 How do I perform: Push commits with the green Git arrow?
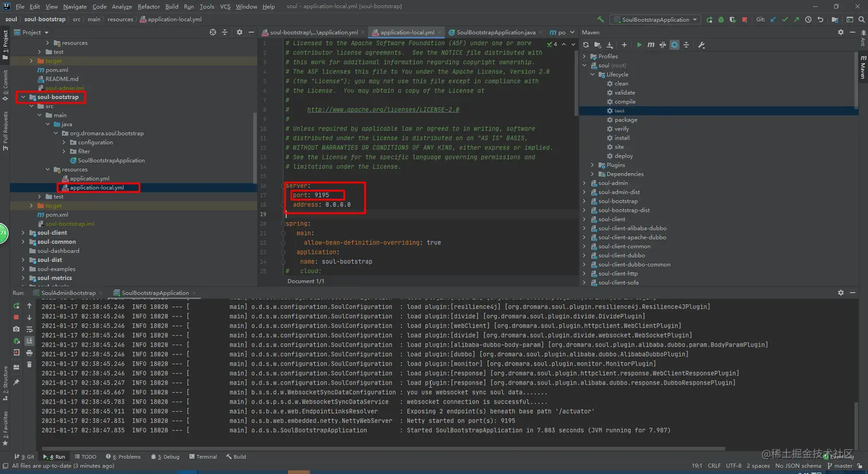click(x=796, y=20)
